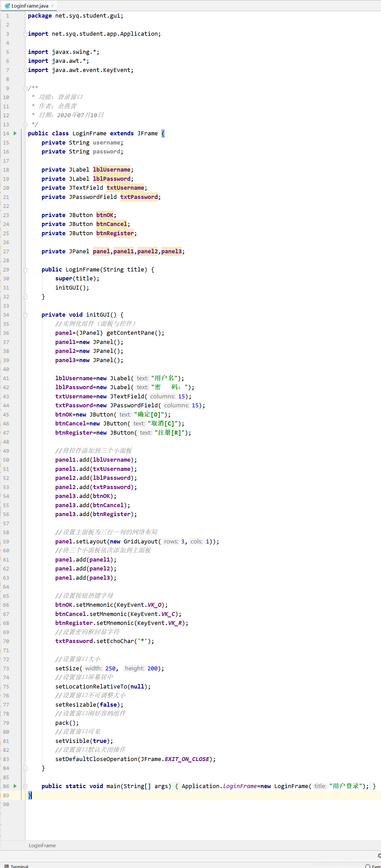
Task: Click the string "确定[O]" on line 45
Action: [149, 414]
